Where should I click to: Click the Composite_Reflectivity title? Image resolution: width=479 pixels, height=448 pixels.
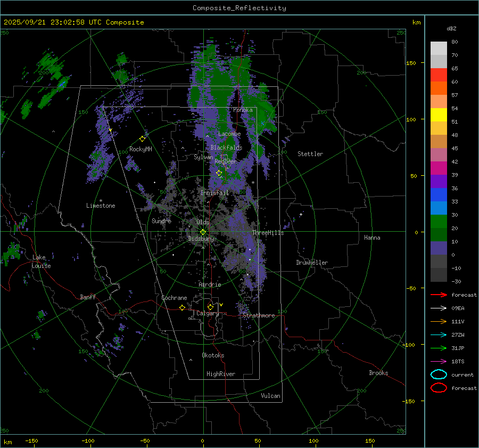click(x=239, y=8)
